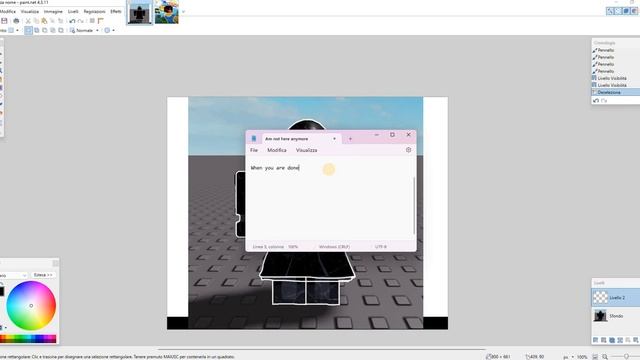Click the Estesa >> button in Colors window
Viewport: 640px width, 360px height.
43,275
